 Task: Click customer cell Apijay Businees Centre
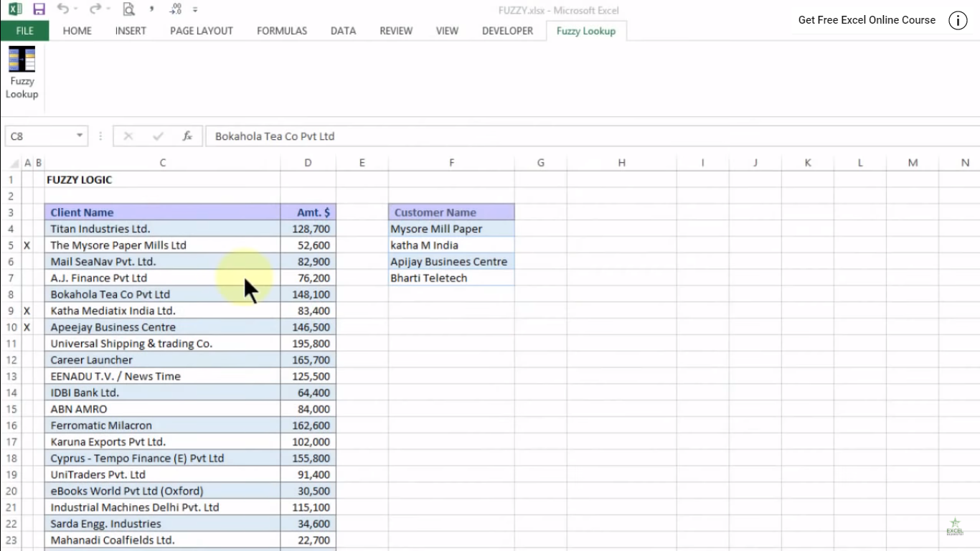coord(451,262)
